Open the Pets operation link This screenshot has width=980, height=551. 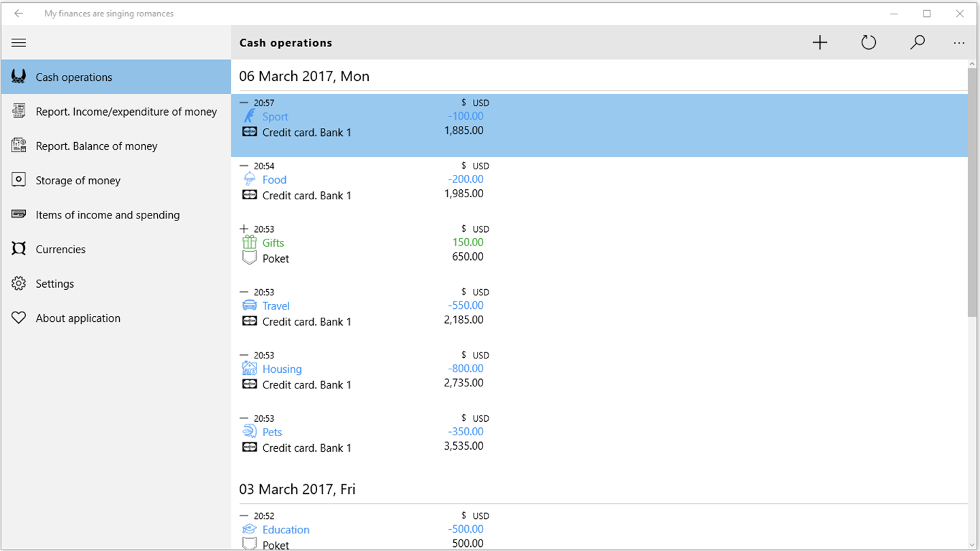pyautogui.click(x=272, y=432)
